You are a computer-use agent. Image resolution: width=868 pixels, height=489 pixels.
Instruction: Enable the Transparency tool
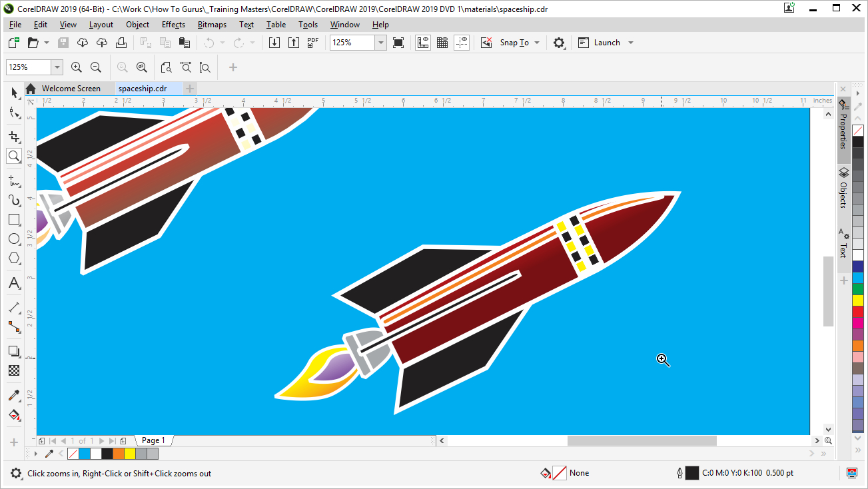(x=14, y=370)
